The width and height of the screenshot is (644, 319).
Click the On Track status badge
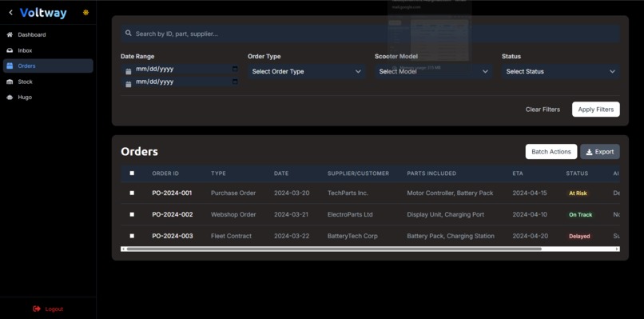coord(580,214)
